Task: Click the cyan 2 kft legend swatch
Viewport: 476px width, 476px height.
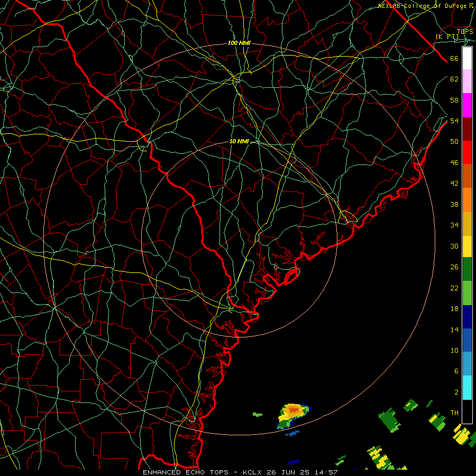Action: pyautogui.click(x=467, y=388)
